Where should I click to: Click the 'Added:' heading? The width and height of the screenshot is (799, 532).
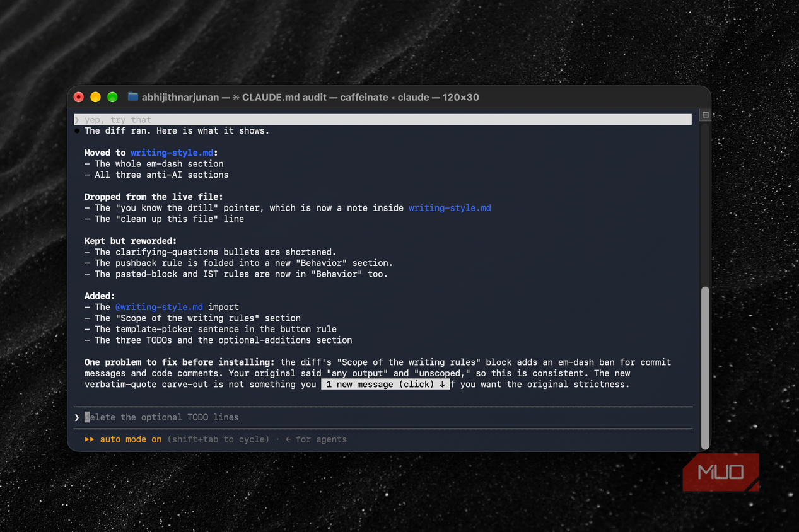[x=100, y=296]
